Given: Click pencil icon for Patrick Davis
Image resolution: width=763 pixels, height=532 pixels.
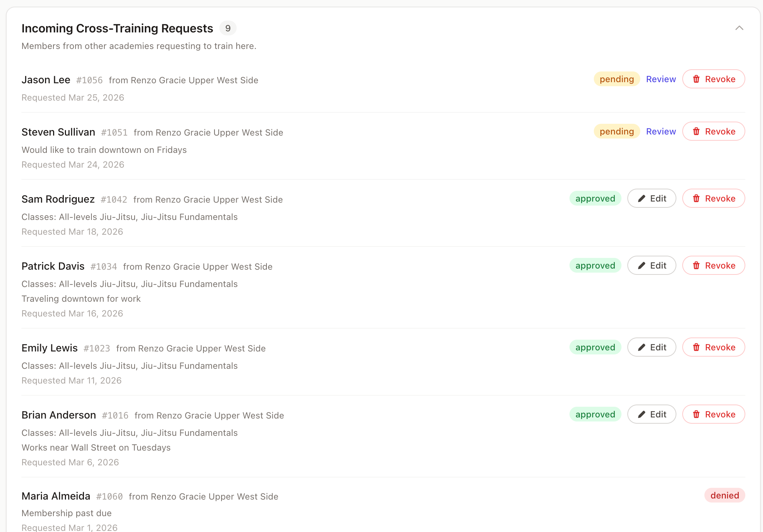Looking at the screenshot, I should click(x=642, y=266).
